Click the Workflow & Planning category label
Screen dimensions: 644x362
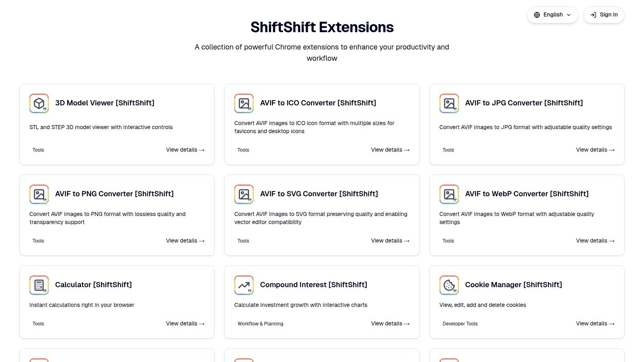[260, 323]
